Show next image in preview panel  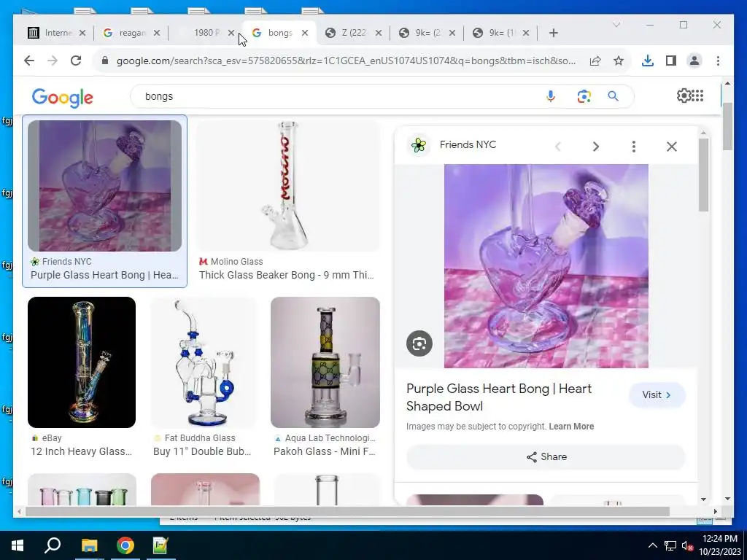tap(595, 146)
